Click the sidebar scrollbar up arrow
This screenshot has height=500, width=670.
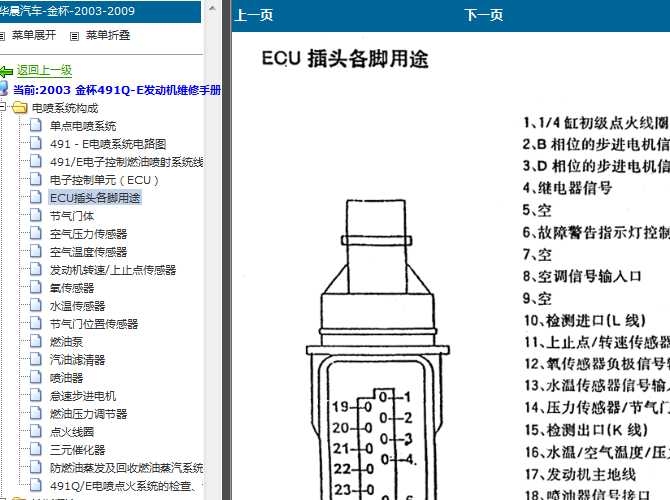pyautogui.click(x=212, y=8)
